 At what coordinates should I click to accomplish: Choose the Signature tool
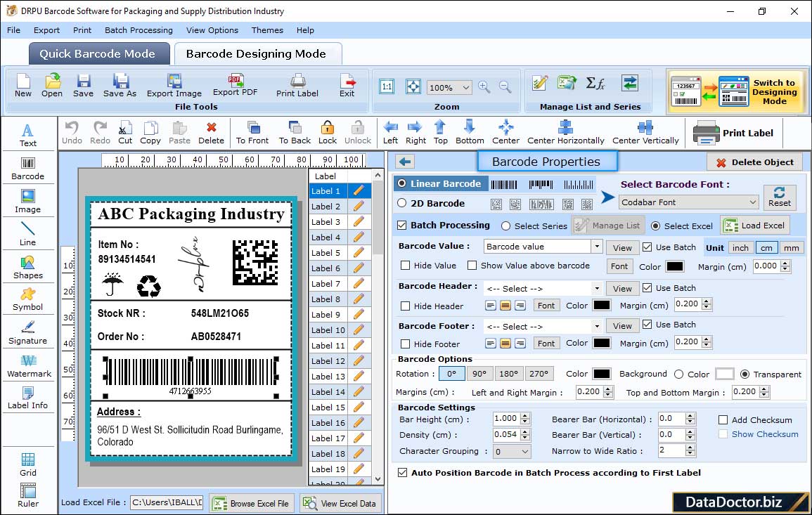click(x=28, y=333)
